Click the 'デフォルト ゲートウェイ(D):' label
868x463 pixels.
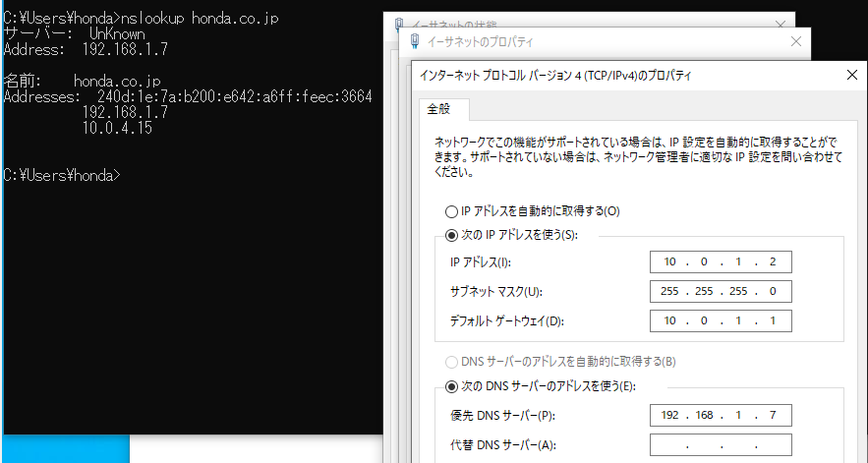click(x=507, y=321)
